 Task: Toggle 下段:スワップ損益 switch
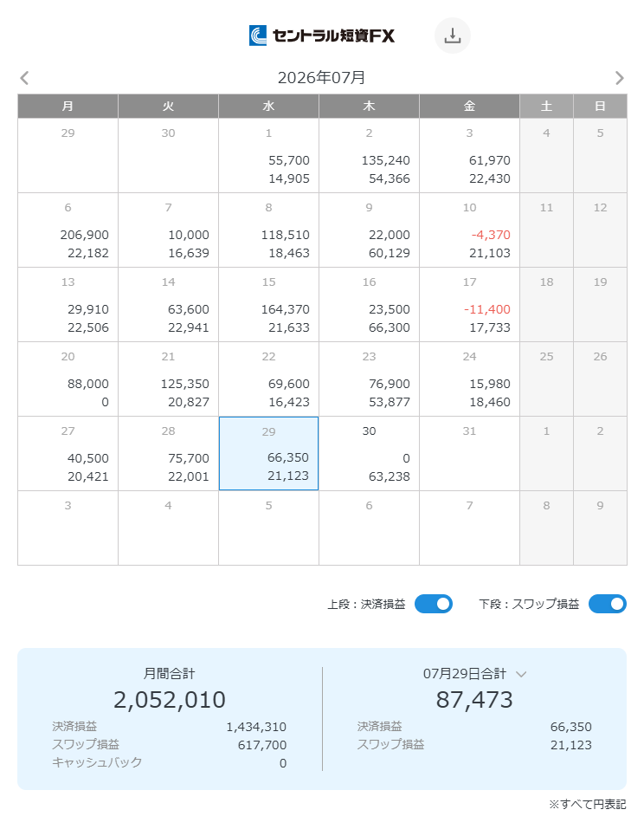tap(608, 604)
